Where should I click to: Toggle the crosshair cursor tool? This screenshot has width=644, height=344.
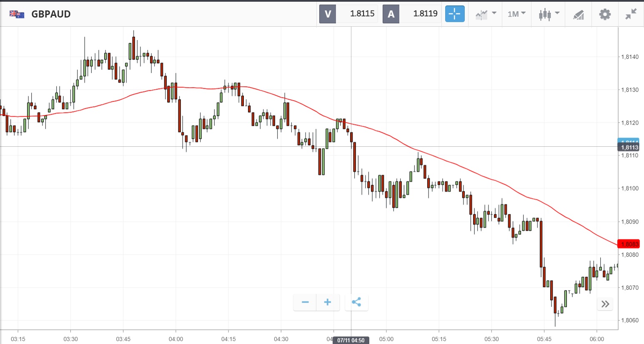click(454, 14)
